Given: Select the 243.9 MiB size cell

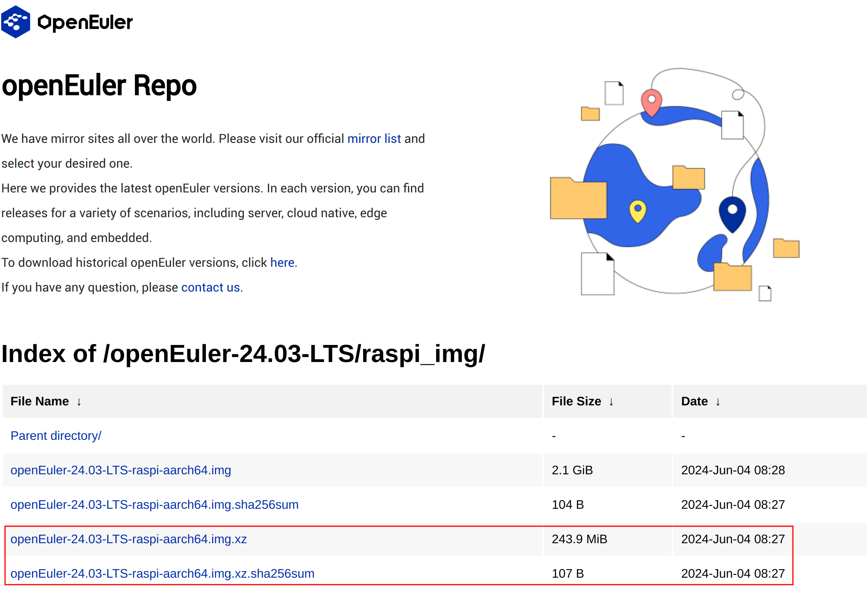Looking at the screenshot, I should pos(607,539).
